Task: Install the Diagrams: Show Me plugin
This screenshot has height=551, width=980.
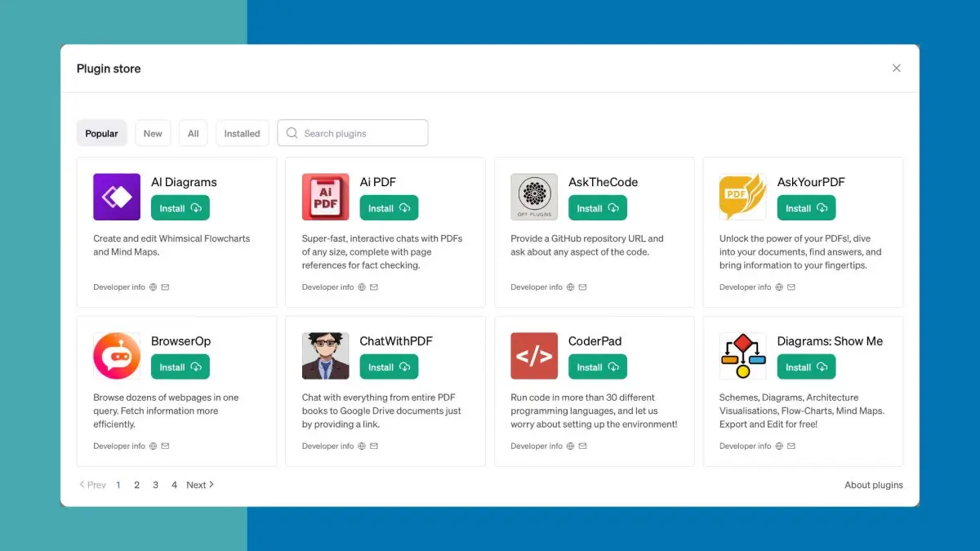Action: click(x=807, y=367)
